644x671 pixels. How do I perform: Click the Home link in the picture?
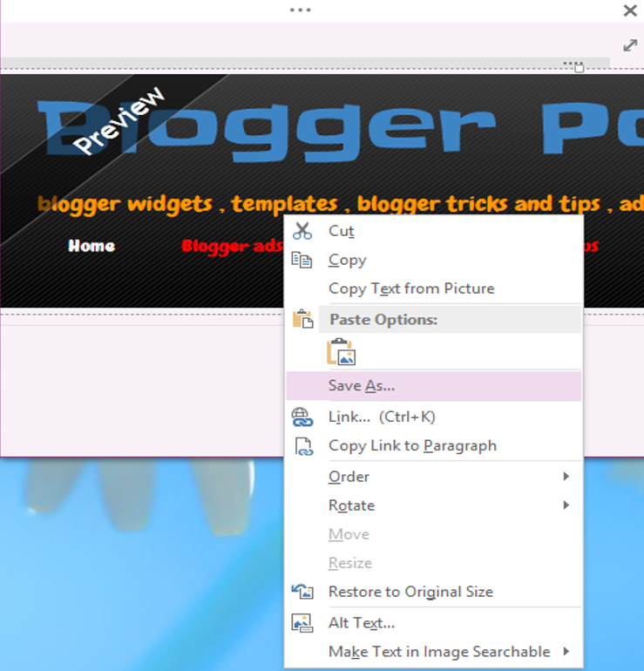point(92,246)
